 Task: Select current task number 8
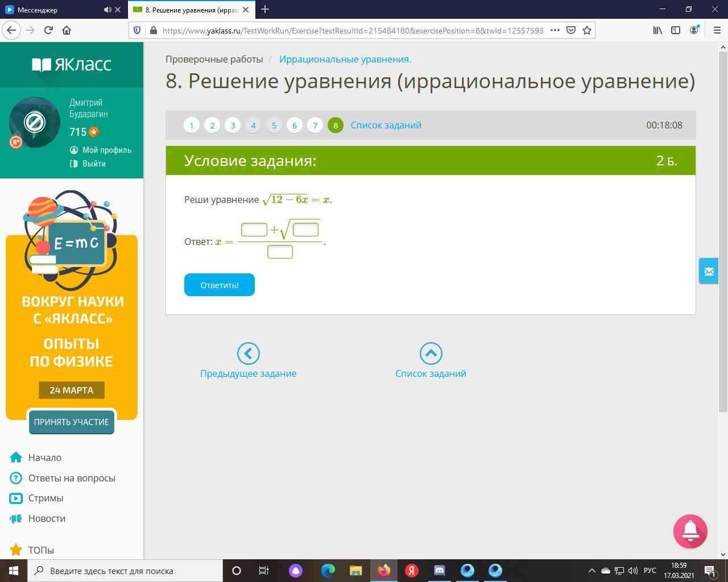coord(336,125)
